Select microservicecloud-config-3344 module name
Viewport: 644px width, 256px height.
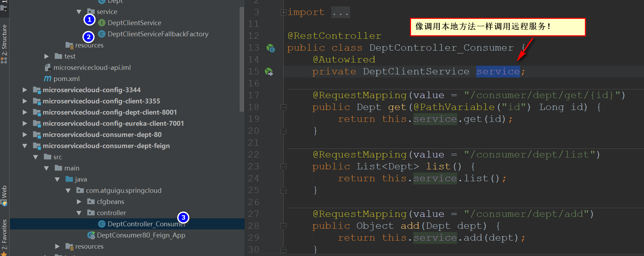[x=92, y=90]
